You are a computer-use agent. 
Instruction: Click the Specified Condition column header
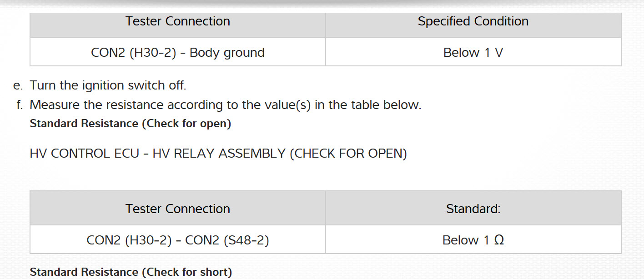473,21
